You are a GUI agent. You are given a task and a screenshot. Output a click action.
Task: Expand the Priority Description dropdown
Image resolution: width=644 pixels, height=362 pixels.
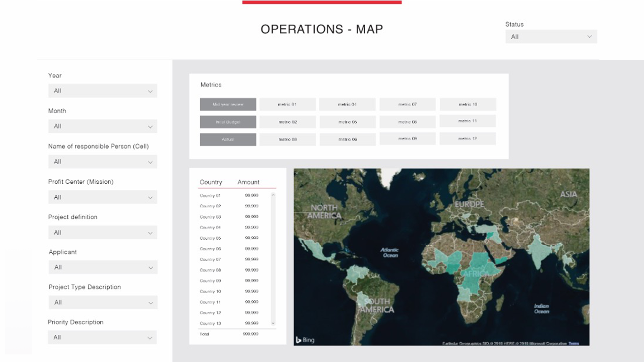click(x=102, y=337)
